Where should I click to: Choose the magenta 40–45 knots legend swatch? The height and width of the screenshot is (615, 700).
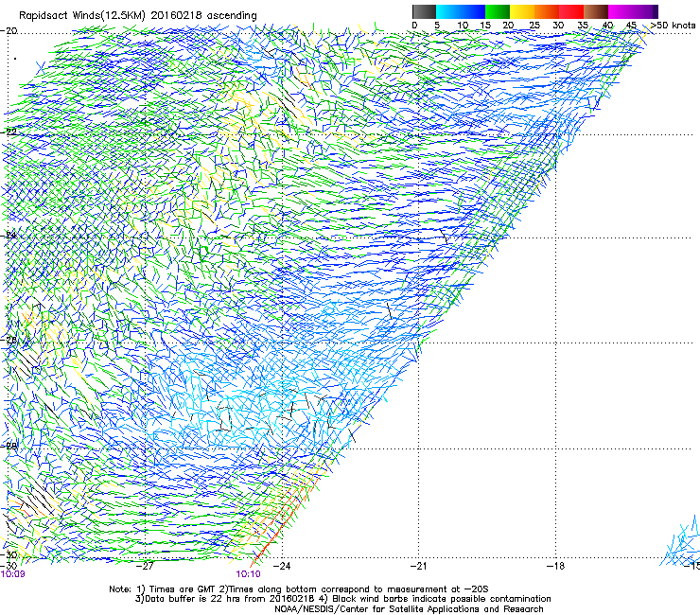pyautogui.click(x=621, y=11)
